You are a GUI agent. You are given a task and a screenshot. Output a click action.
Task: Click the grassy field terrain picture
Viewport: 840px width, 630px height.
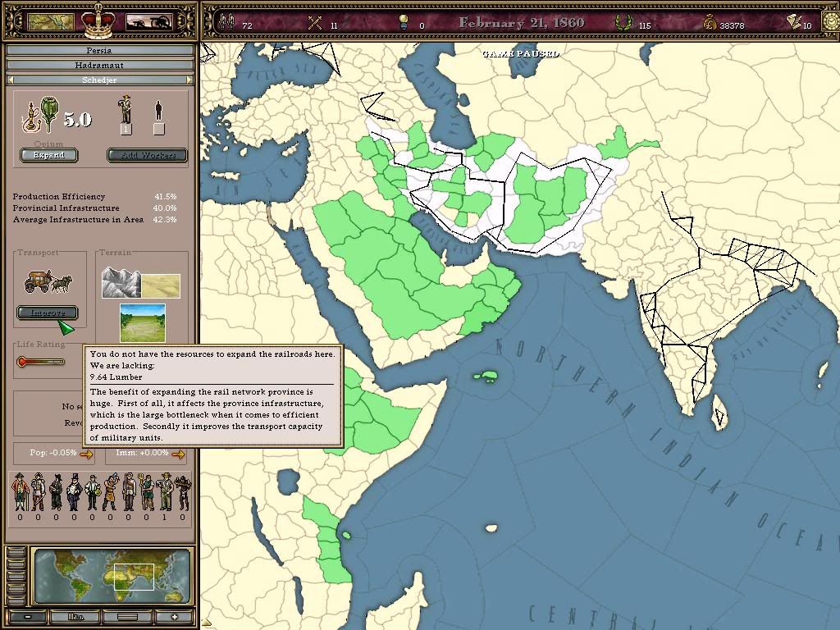point(143,322)
